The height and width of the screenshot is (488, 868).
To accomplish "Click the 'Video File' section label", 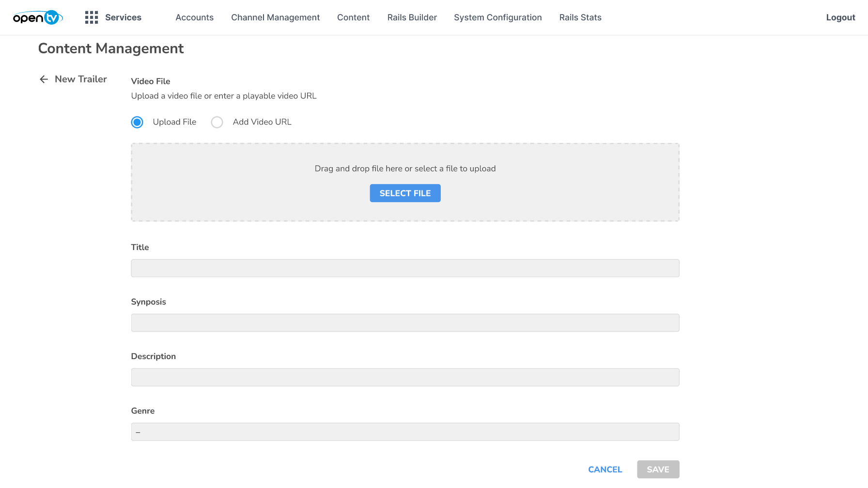I will [x=151, y=81].
